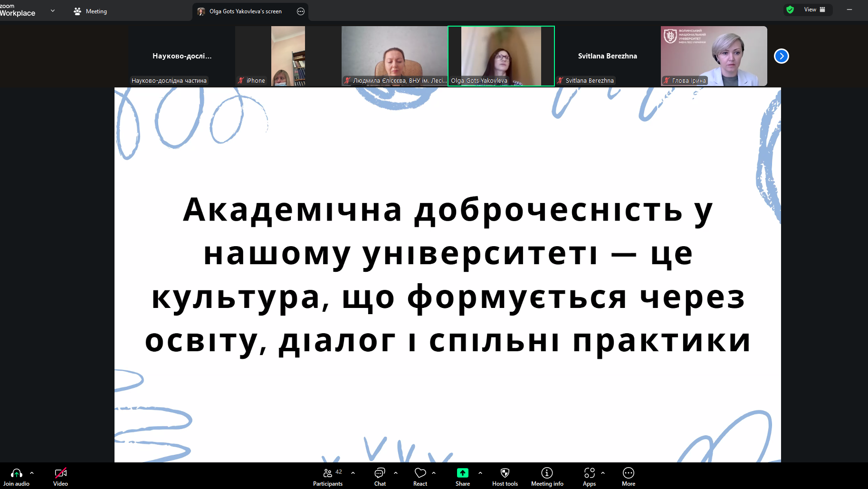
Task: Select Olga Gots Yakovleva's screen tab
Action: tap(245, 11)
